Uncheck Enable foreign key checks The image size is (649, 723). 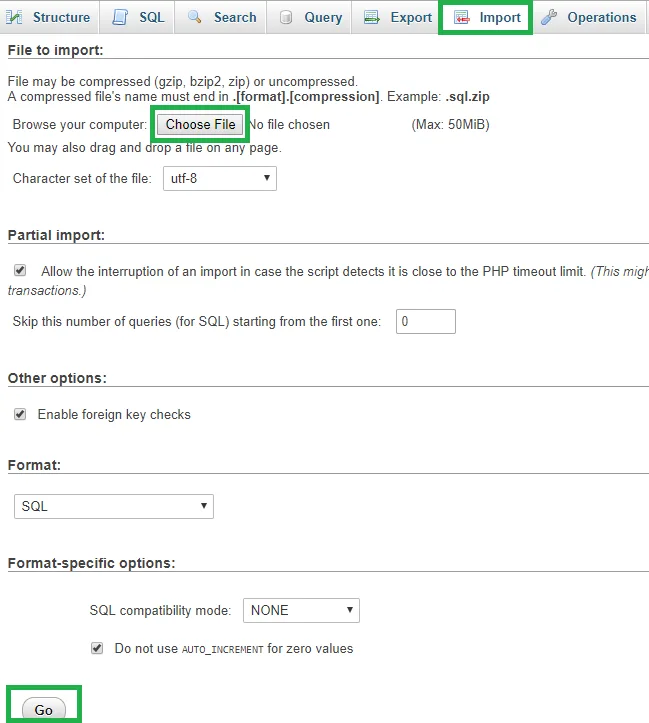[x=20, y=414]
